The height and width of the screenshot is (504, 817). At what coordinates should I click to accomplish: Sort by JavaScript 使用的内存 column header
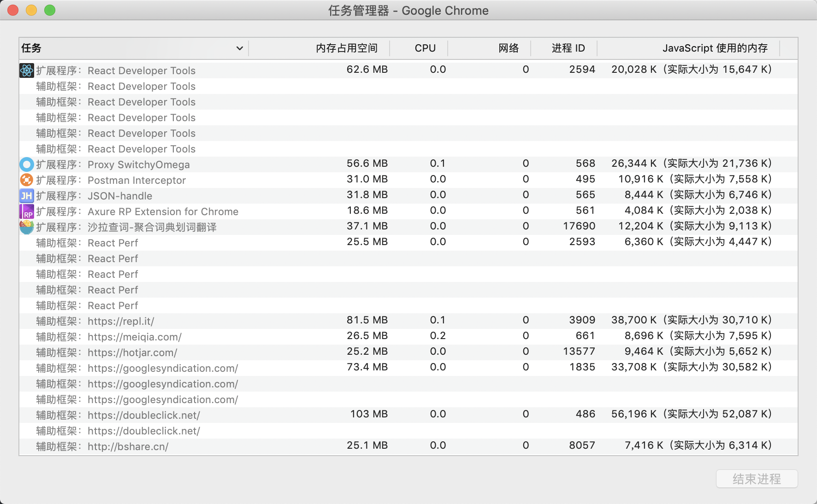click(x=715, y=48)
